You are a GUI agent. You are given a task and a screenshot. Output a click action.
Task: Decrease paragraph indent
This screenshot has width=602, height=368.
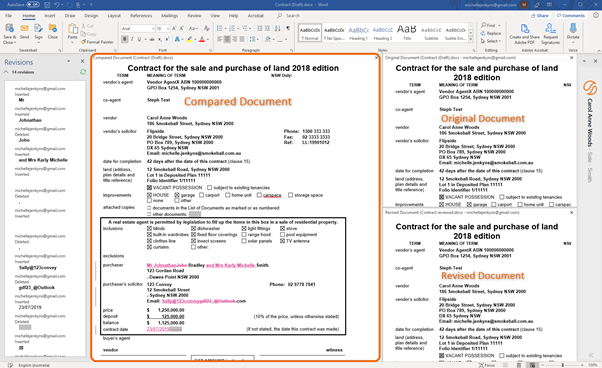[x=260, y=28]
